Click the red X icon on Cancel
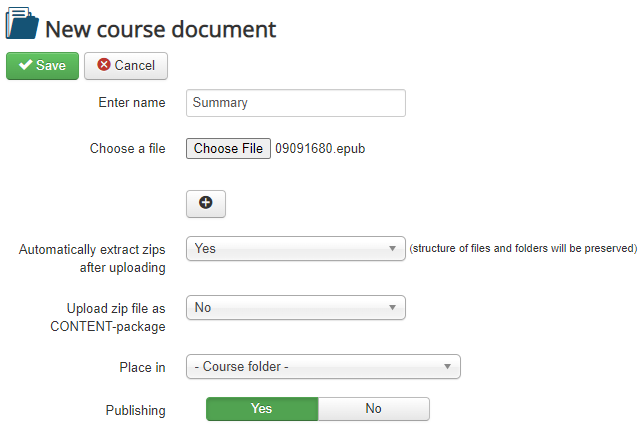 [x=103, y=66]
